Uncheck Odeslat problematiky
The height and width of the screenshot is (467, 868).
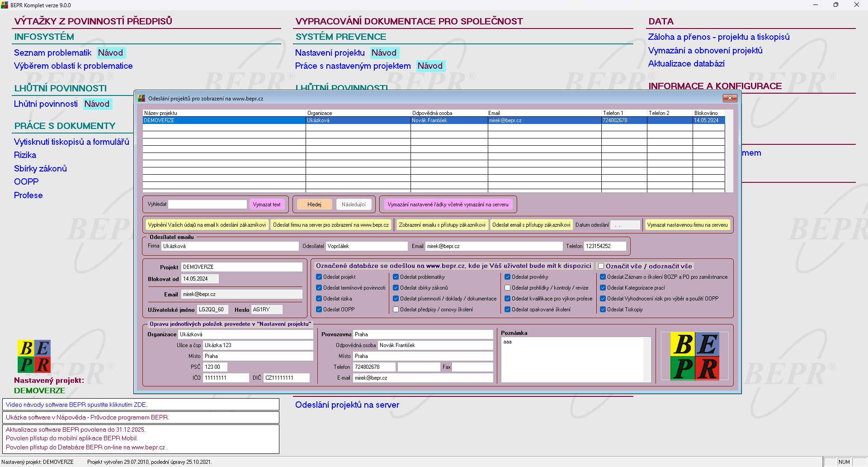click(396, 277)
